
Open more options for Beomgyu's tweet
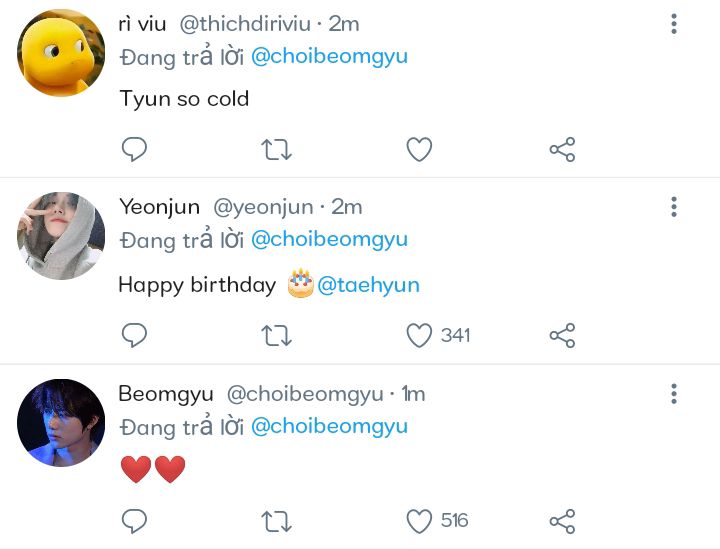(674, 393)
